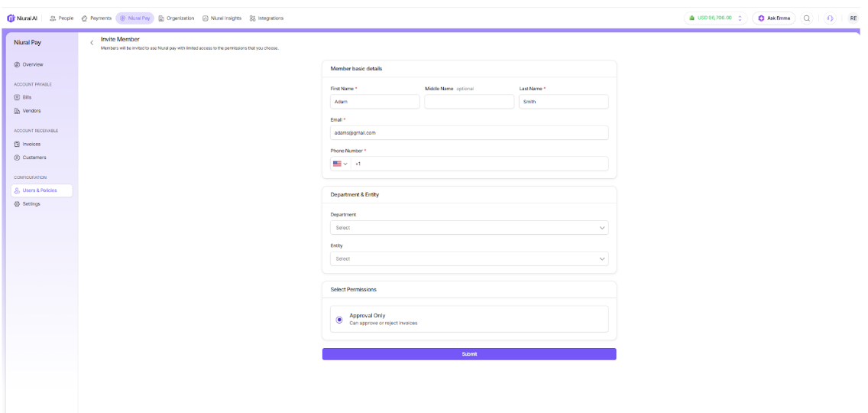Open the Payments menu
The height and width of the screenshot is (413, 868).
[96, 18]
